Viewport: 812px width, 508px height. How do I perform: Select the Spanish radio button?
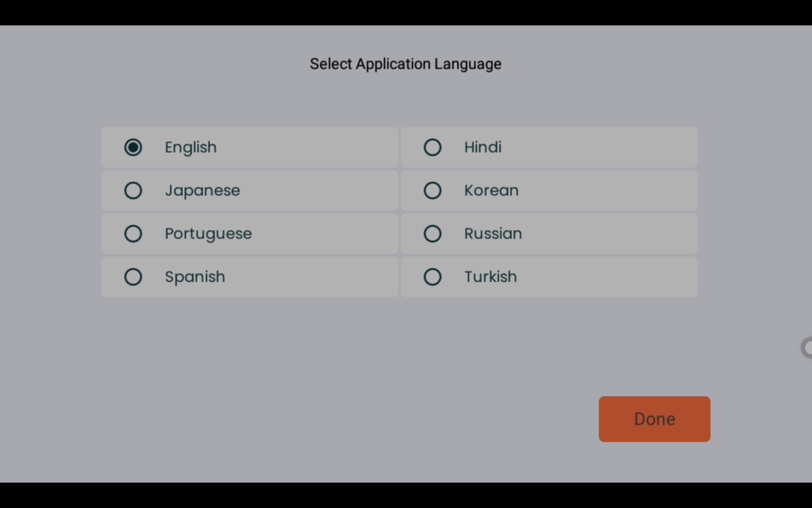click(133, 277)
